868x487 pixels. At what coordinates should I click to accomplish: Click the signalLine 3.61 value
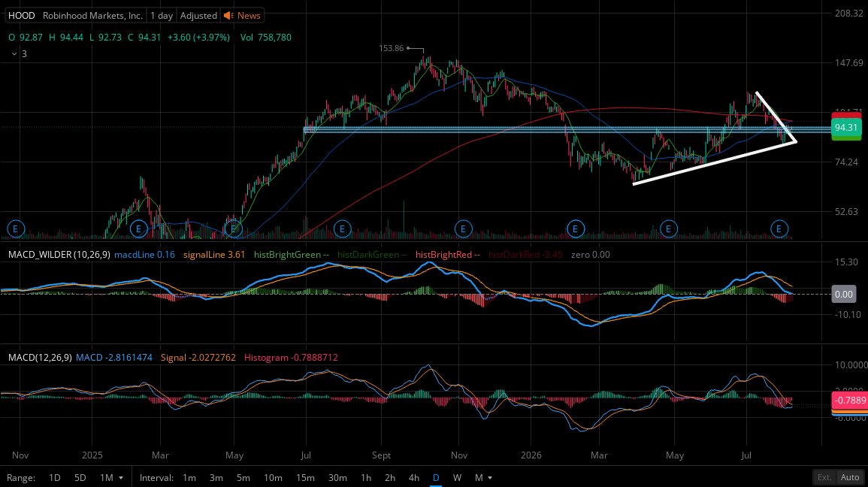coord(213,255)
